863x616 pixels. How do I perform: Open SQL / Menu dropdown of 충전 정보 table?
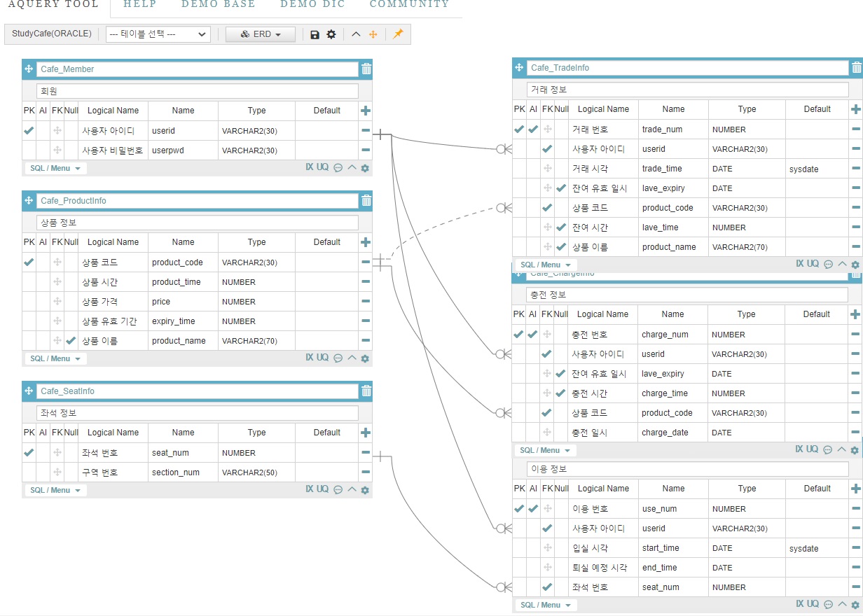click(x=546, y=450)
